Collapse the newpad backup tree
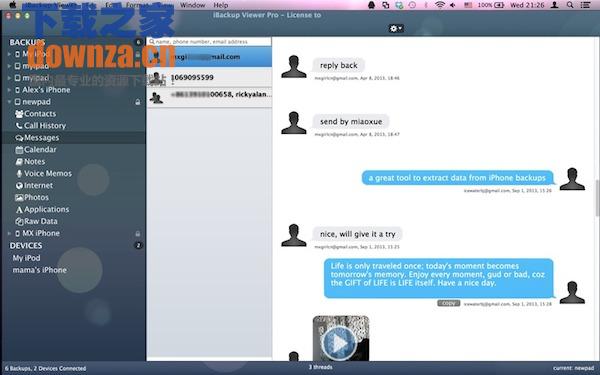This screenshot has width=600, height=375. click(x=9, y=102)
